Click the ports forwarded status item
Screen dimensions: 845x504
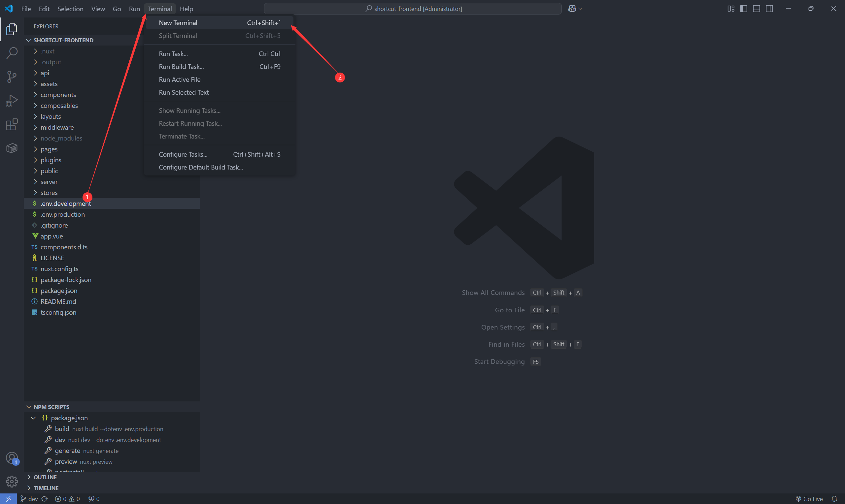[x=94, y=499]
